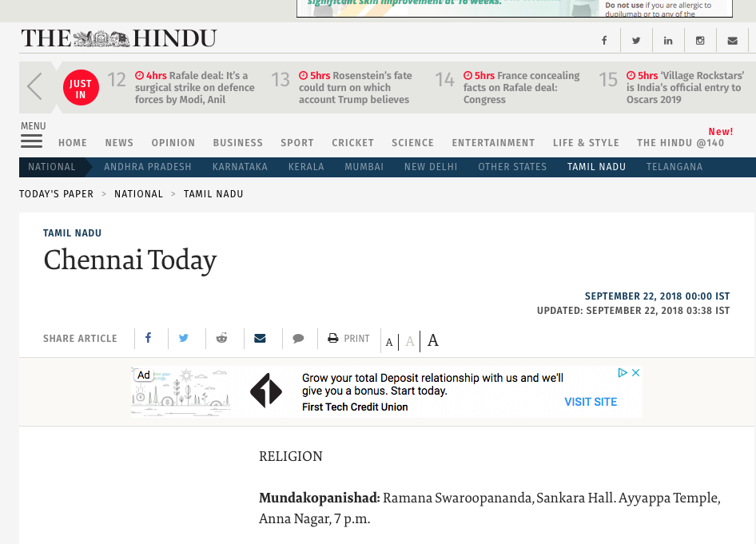The height and width of the screenshot is (544, 756).
Task: Open the article comments icon
Action: (299, 338)
